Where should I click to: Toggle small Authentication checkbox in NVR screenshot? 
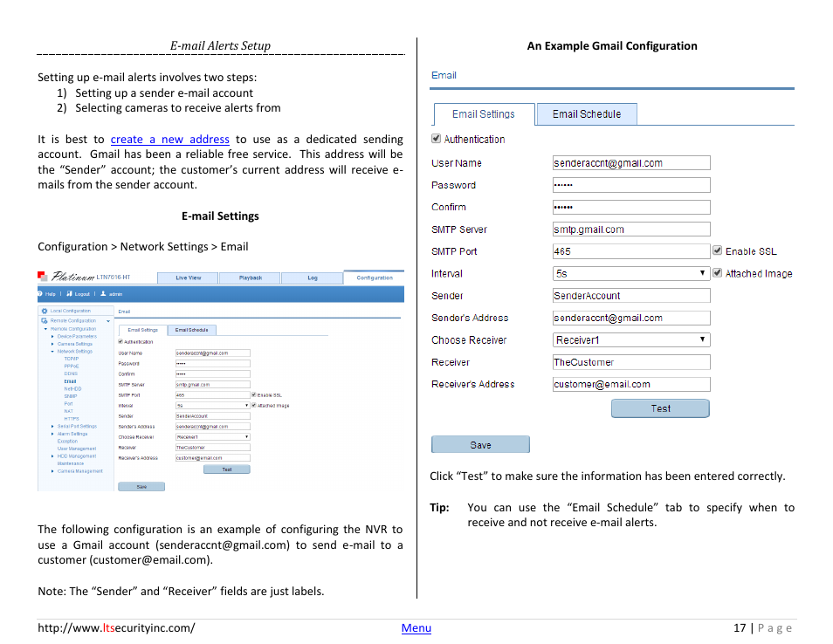coord(120,341)
